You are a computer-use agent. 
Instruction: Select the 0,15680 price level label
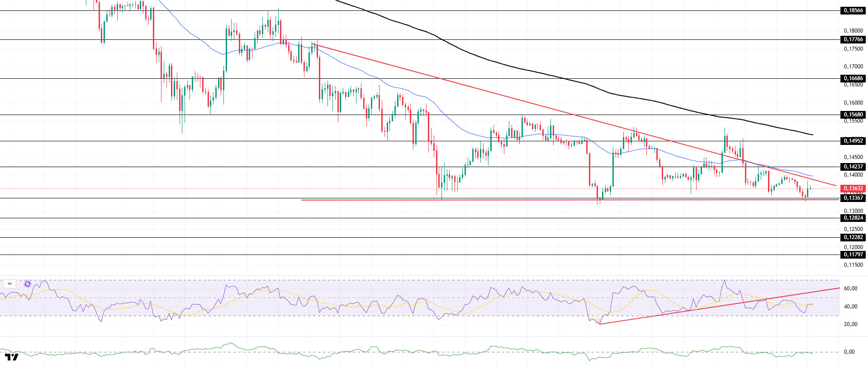(x=853, y=115)
